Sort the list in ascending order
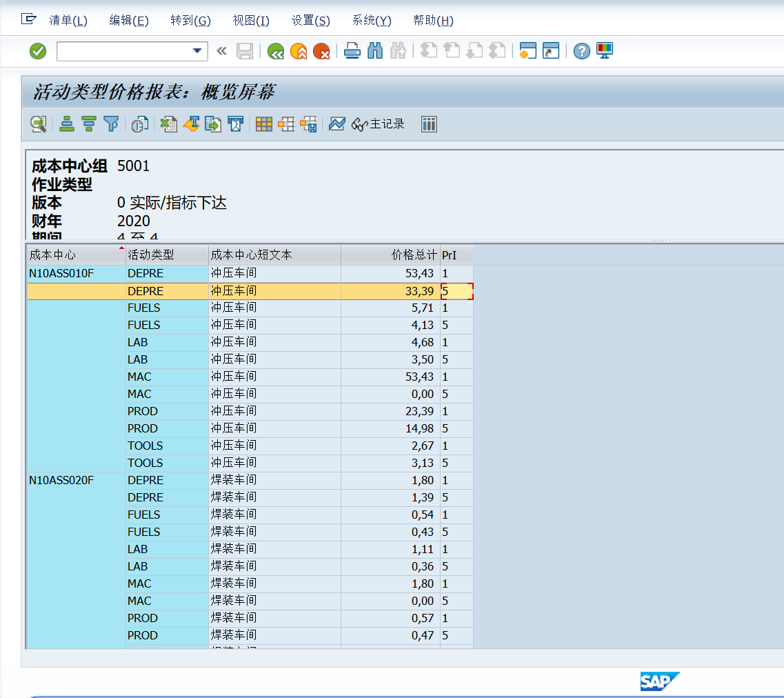Viewport: 784px width, 698px height. (x=66, y=124)
